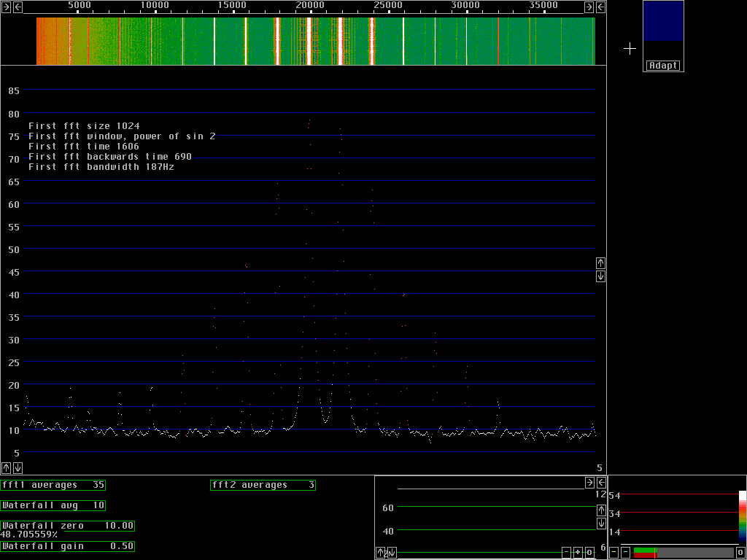Click the 0 button in color scale panel
747x560 pixels.
click(740, 553)
